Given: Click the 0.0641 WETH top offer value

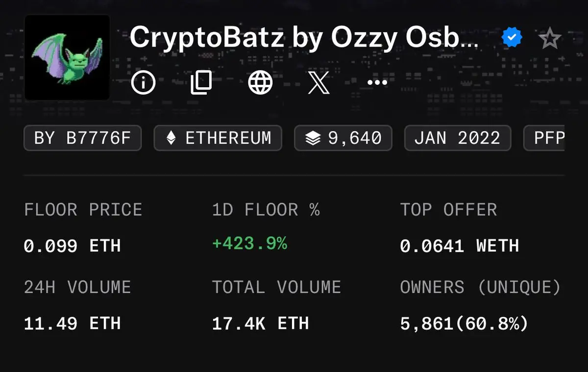Looking at the screenshot, I should 459,246.
